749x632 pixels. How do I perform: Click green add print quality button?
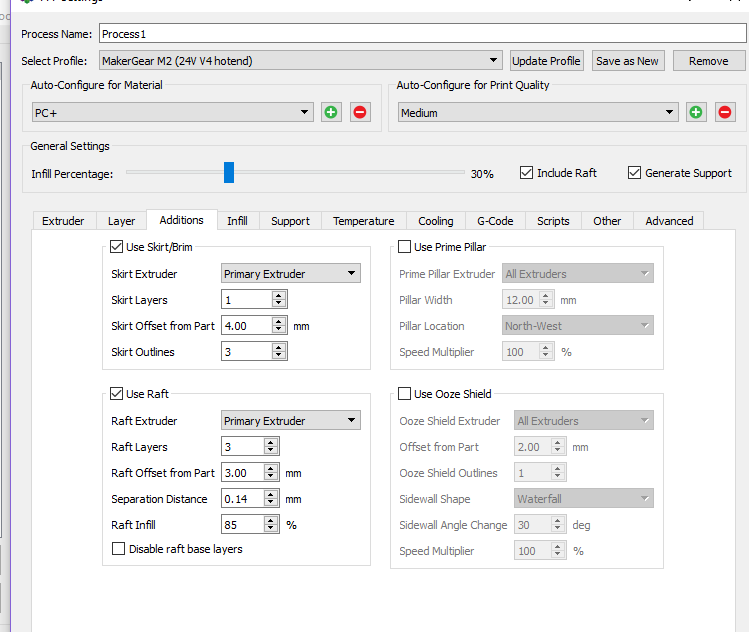click(696, 113)
